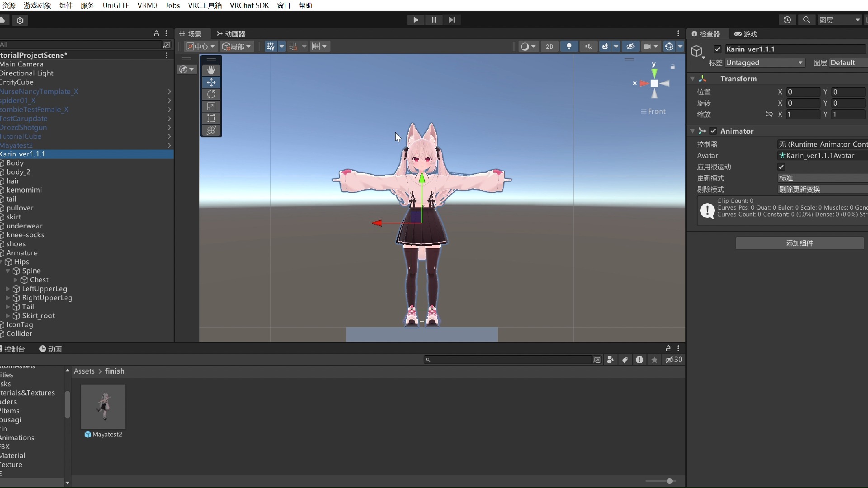Viewport: 868px width, 488px height.
Task: Toggle the scene Gizmos icon
Action: [669, 46]
